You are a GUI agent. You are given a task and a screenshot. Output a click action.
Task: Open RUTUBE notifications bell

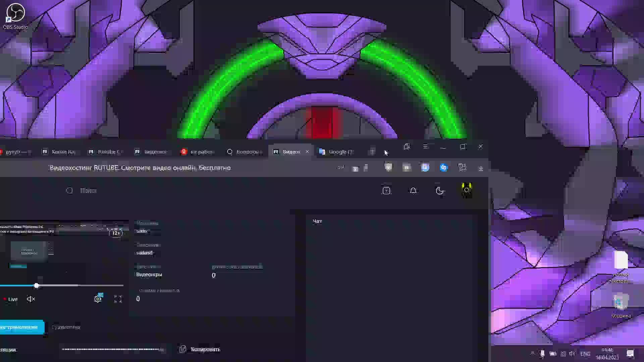point(413,191)
